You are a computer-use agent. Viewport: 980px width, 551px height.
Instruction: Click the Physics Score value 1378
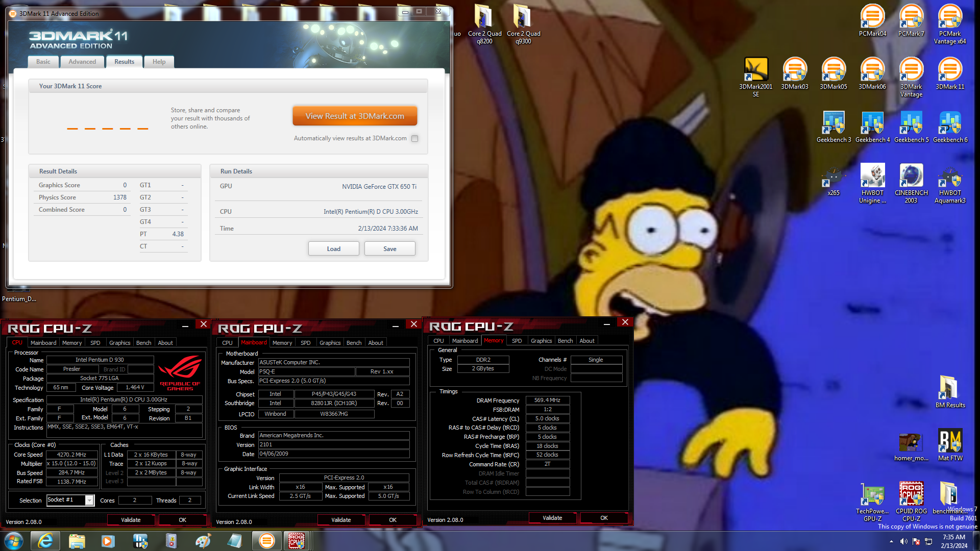120,197
